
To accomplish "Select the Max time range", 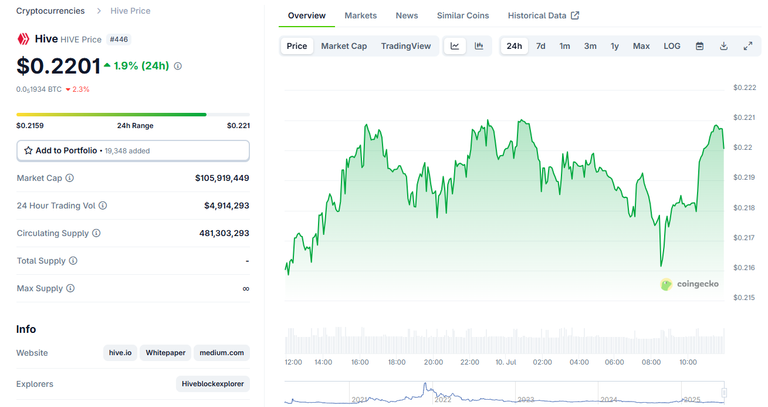I will pyautogui.click(x=641, y=46).
